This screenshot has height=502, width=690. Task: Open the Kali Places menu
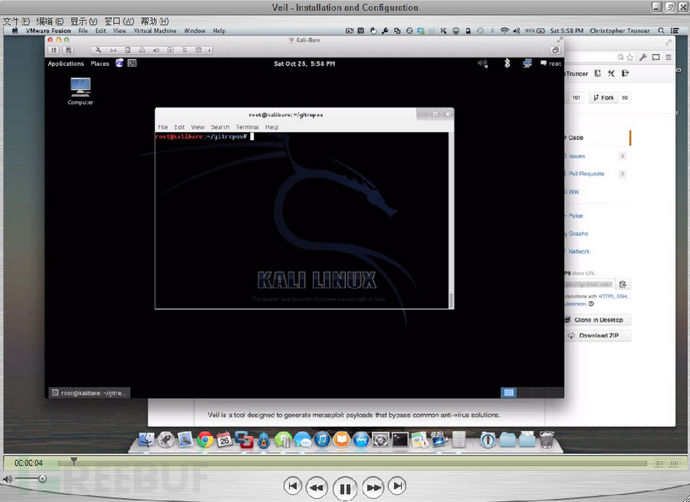point(100,64)
